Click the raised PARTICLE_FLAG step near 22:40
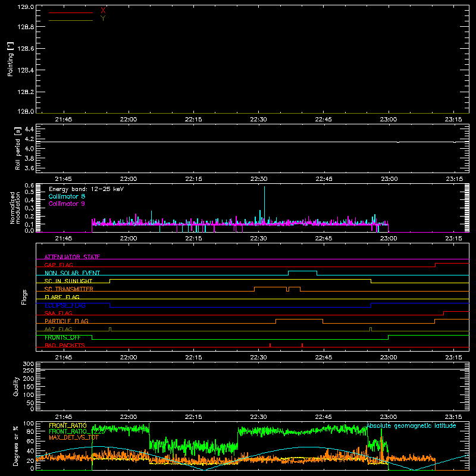Viewport: 476px width, 476px height. pyautogui.click(x=299, y=320)
